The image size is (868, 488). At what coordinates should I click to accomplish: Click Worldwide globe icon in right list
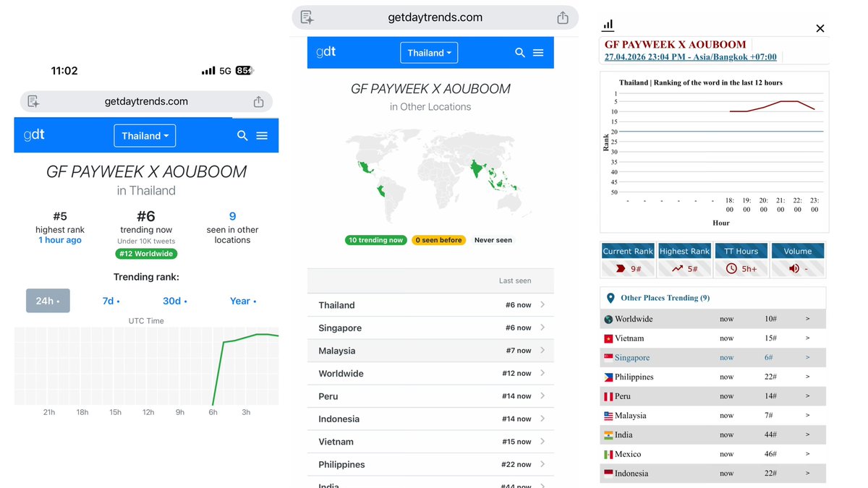point(608,319)
